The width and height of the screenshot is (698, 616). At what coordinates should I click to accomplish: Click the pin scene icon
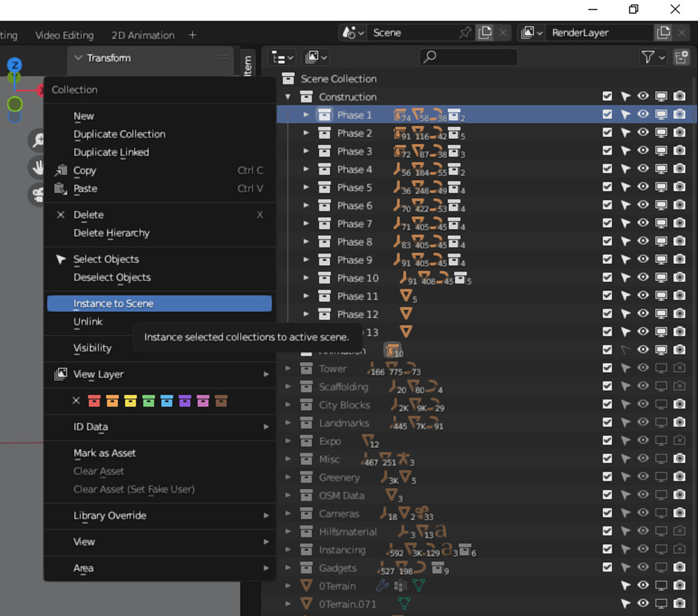465,33
